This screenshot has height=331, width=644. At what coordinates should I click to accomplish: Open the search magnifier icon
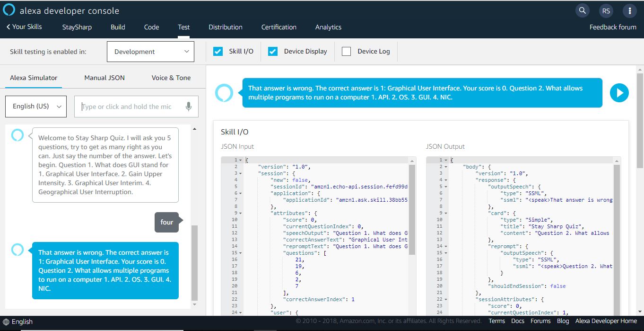(x=582, y=10)
